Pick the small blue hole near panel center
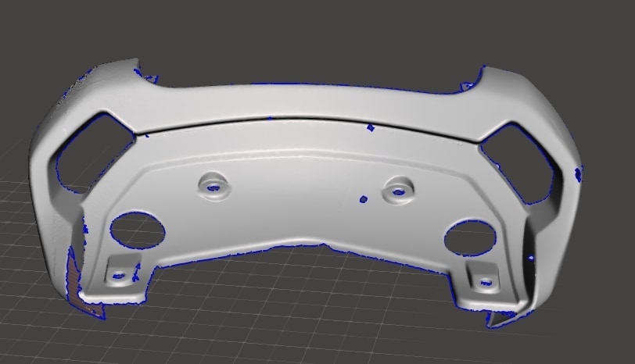The height and width of the screenshot is (364, 635). pyautogui.click(x=364, y=199)
